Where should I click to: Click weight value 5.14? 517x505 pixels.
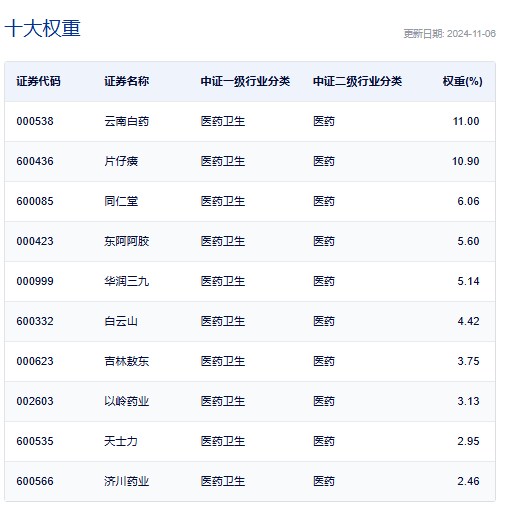(468, 281)
